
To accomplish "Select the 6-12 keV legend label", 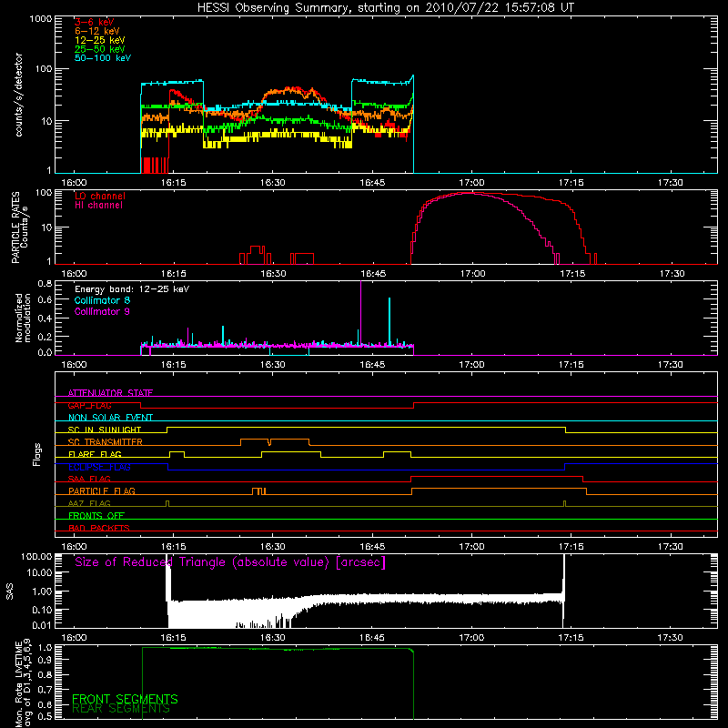I will click(97, 31).
